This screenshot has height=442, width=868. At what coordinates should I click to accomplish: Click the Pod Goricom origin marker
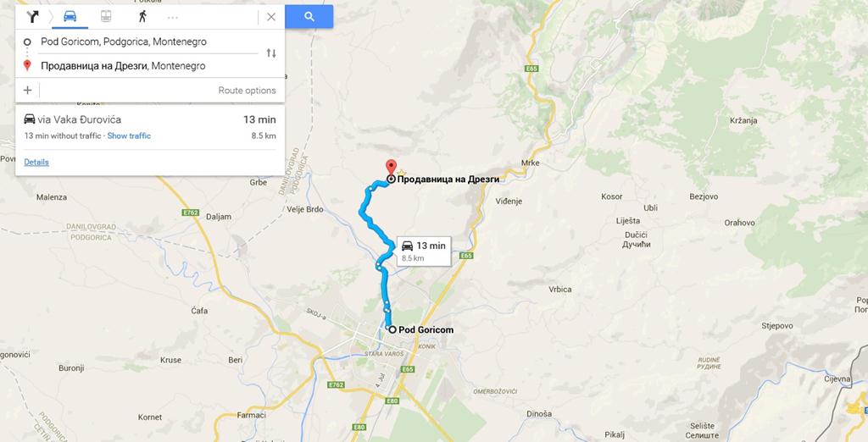pos(392,329)
